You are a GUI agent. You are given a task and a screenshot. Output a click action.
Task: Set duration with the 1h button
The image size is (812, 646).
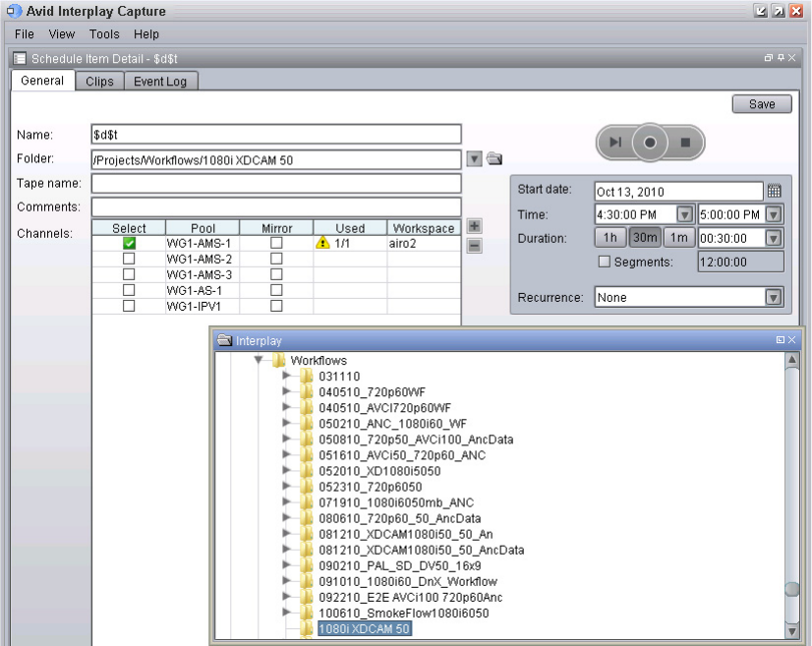pyautogui.click(x=610, y=238)
